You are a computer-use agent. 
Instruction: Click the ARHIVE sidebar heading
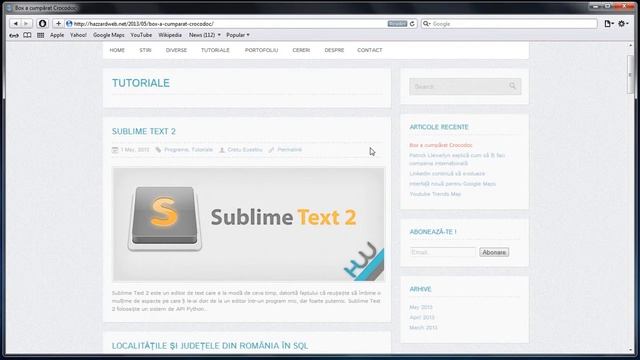coord(420,289)
